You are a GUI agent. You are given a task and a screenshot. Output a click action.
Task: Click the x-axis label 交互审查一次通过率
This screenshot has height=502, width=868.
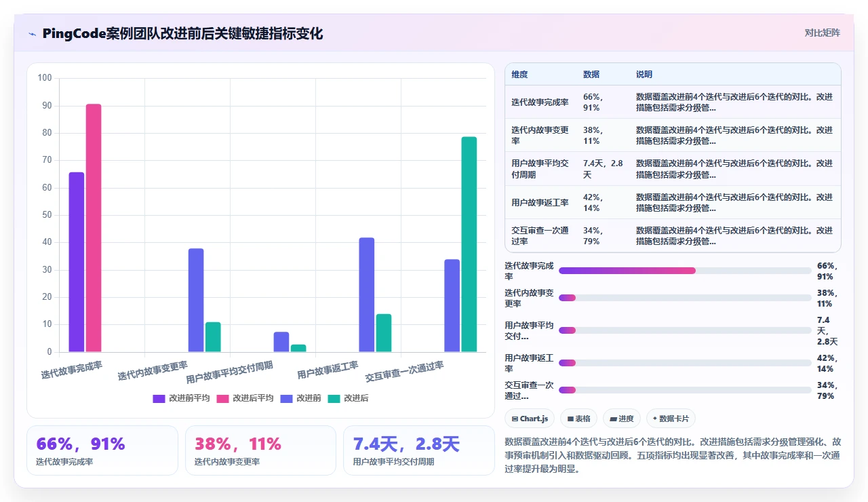click(x=405, y=372)
